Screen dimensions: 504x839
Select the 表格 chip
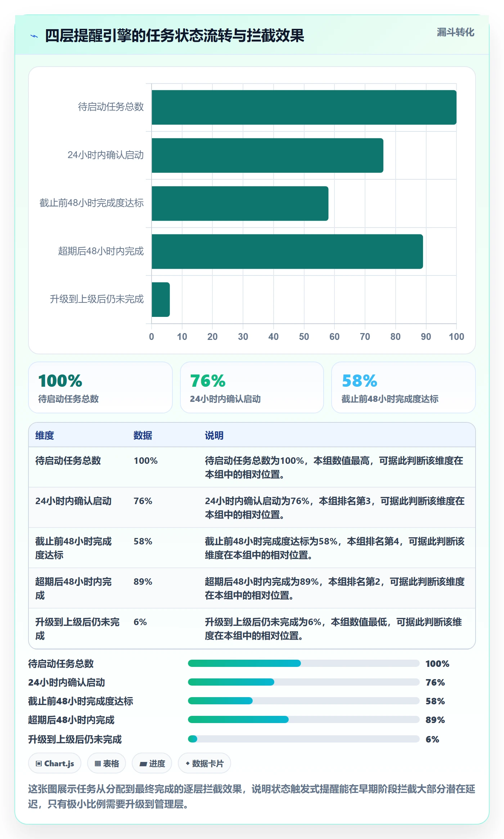click(107, 763)
